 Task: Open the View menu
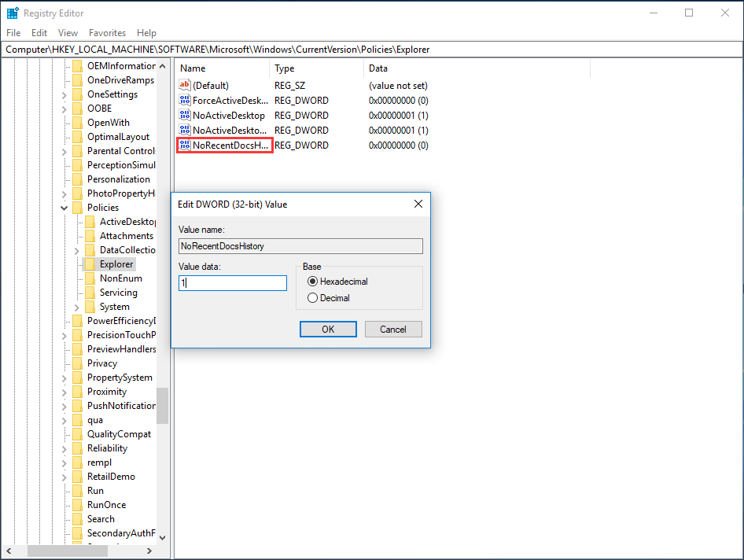click(x=68, y=33)
